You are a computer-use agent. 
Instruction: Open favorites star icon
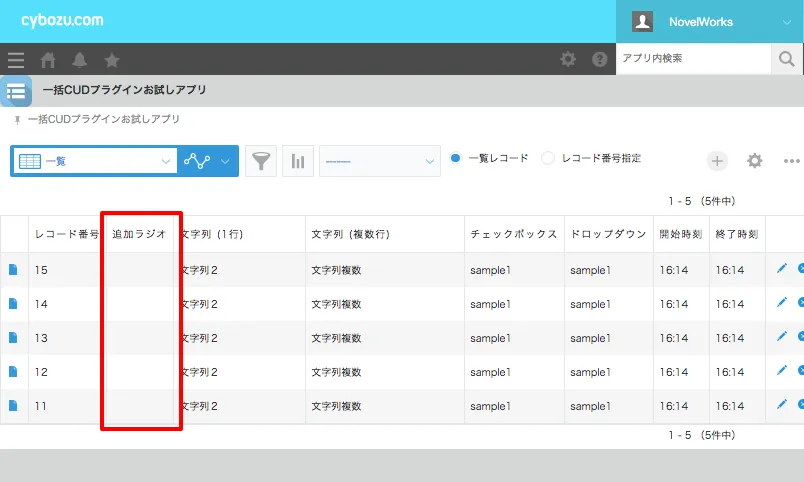(112, 60)
